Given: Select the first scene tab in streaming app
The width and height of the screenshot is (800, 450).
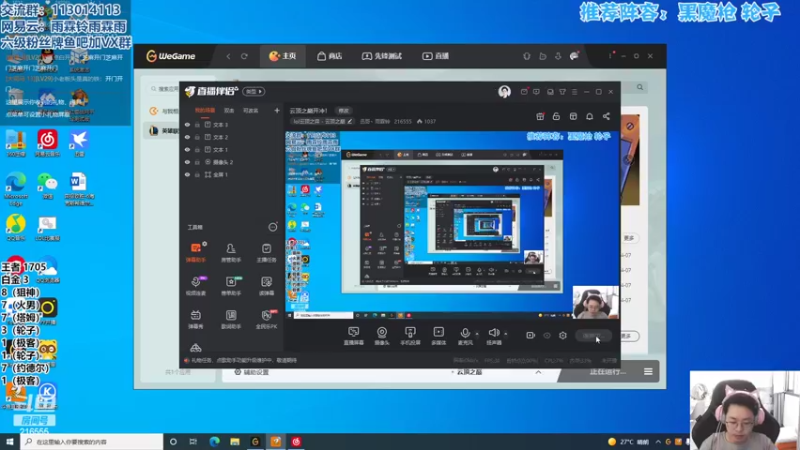Looking at the screenshot, I should (x=205, y=111).
